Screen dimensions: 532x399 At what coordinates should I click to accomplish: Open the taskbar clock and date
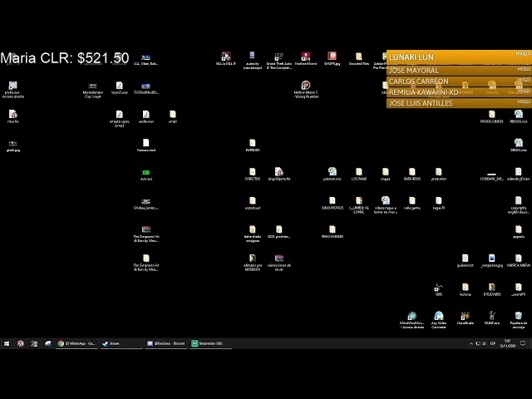click(508, 343)
